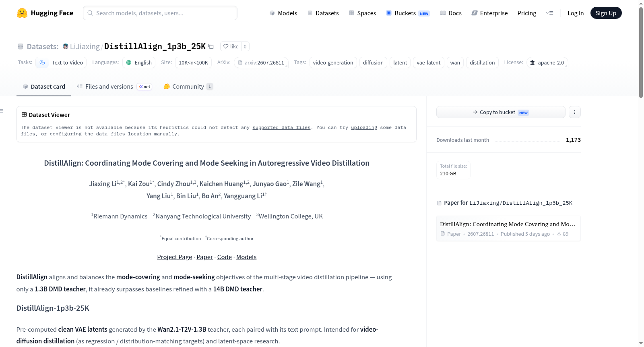Click the Log In link
Image resolution: width=644 pixels, height=347 pixels.
[576, 13]
